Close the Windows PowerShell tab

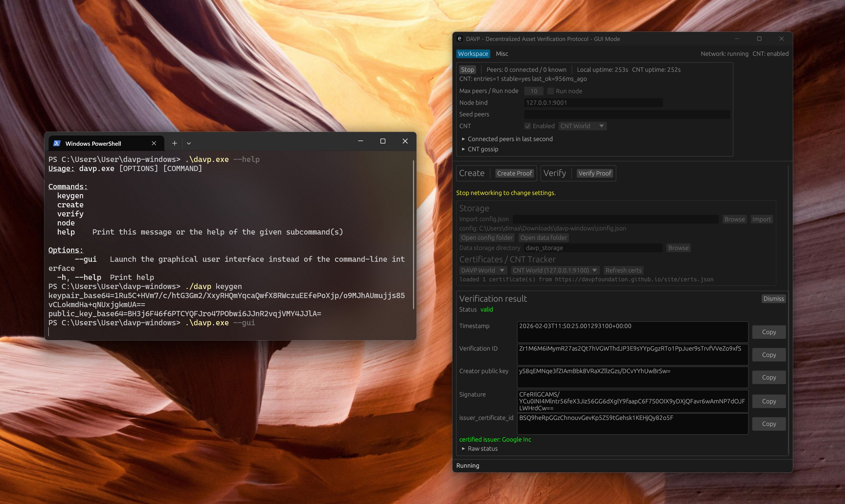tap(154, 143)
